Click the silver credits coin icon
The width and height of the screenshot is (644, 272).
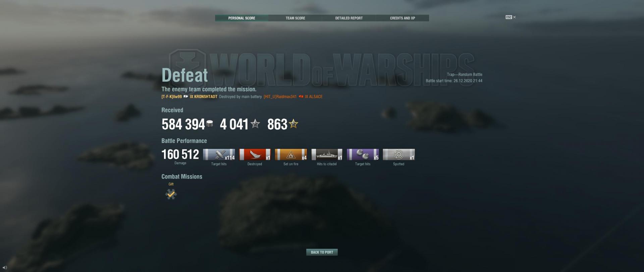click(x=210, y=124)
